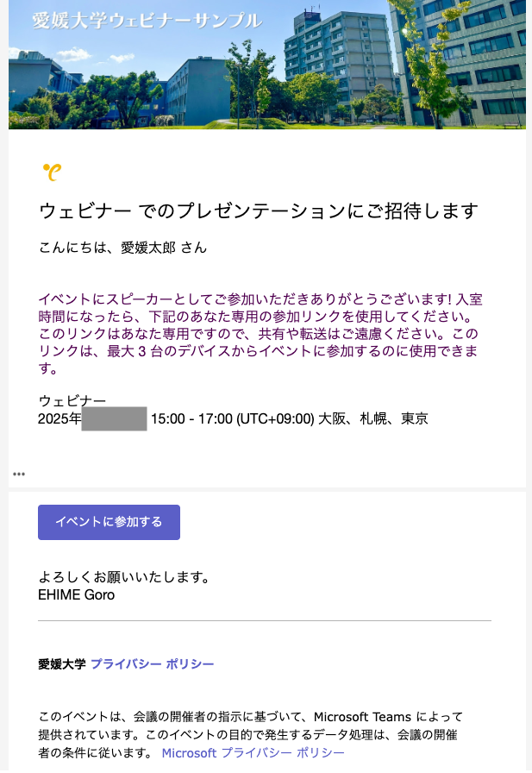Expand the collapsed content ellipsis
The height and width of the screenshot is (773, 532).
[x=19, y=474]
